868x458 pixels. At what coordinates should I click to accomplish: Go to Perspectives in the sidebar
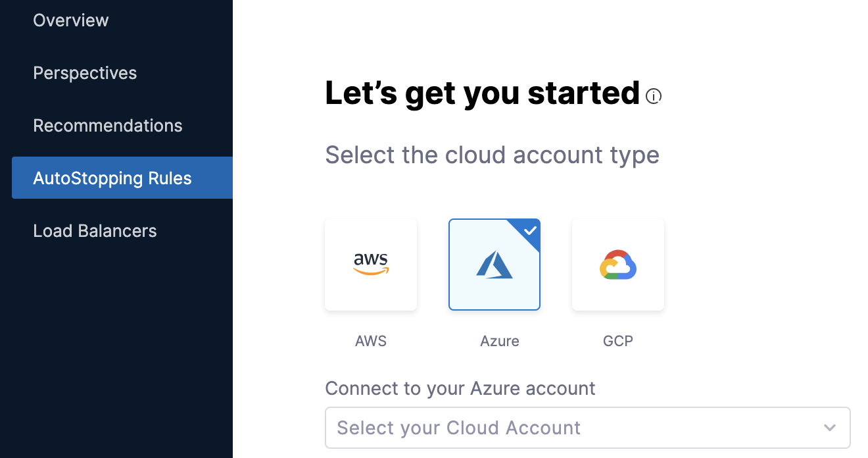[x=85, y=73]
